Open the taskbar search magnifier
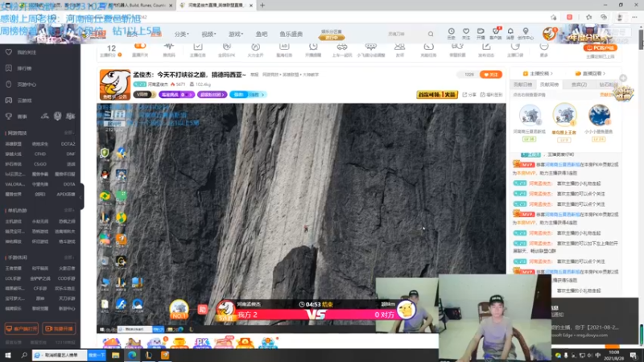 pos(24,356)
